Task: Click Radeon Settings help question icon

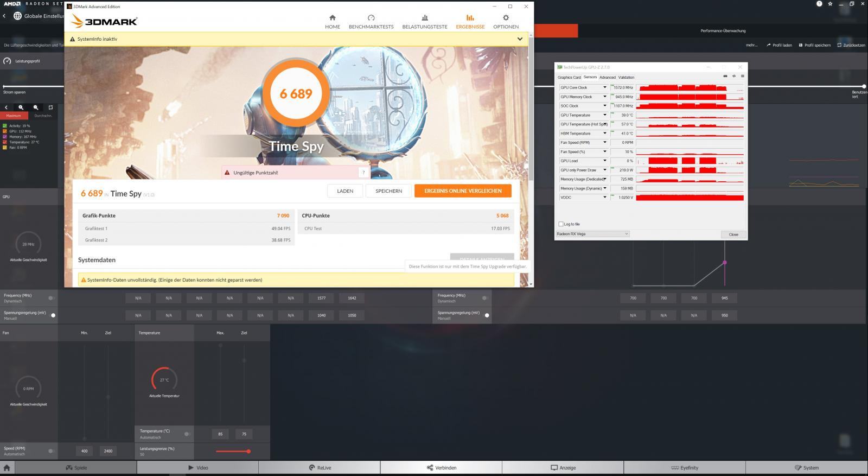Action: 819,4
